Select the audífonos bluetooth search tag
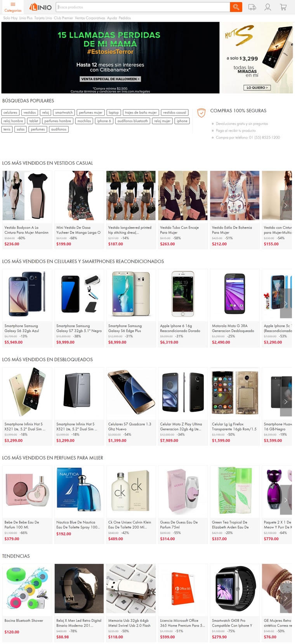The width and height of the screenshot is (295, 644). click(x=133, y=121)
